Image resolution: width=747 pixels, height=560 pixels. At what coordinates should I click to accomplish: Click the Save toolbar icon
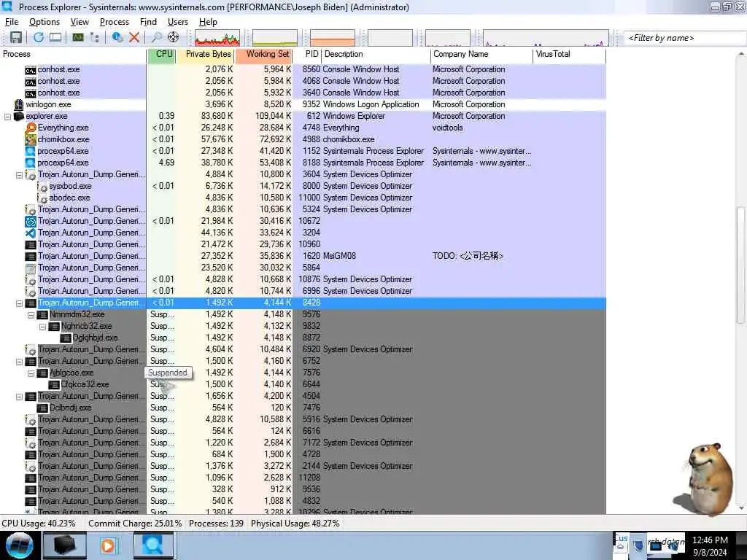point(16,37)
